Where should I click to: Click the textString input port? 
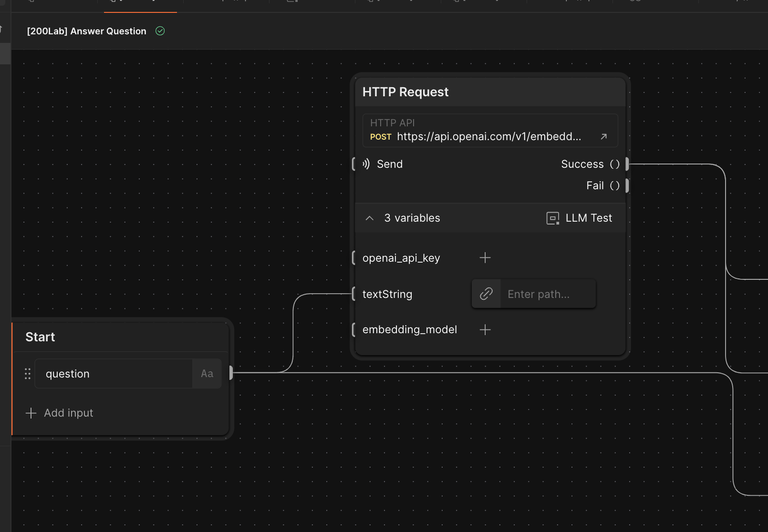click(354, 294)
